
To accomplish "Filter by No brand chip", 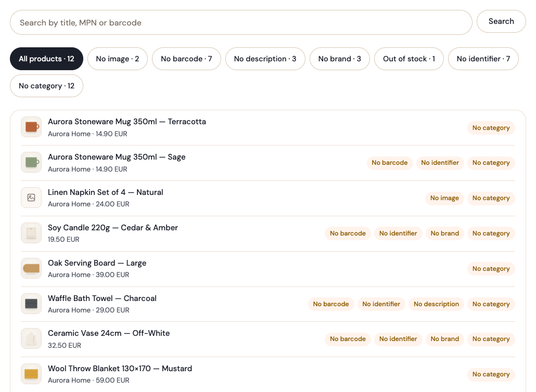I will (340, 59).
